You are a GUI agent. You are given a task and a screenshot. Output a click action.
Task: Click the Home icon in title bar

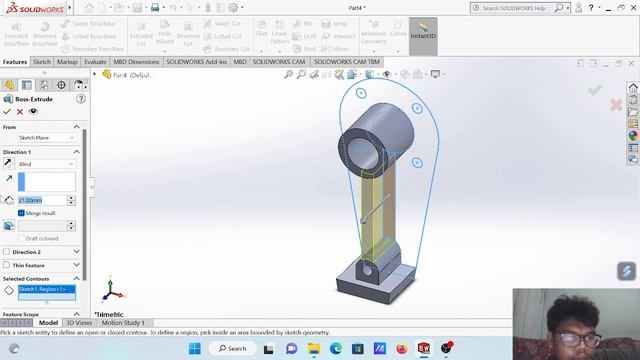pyautogui.click(x=89, y=7)
